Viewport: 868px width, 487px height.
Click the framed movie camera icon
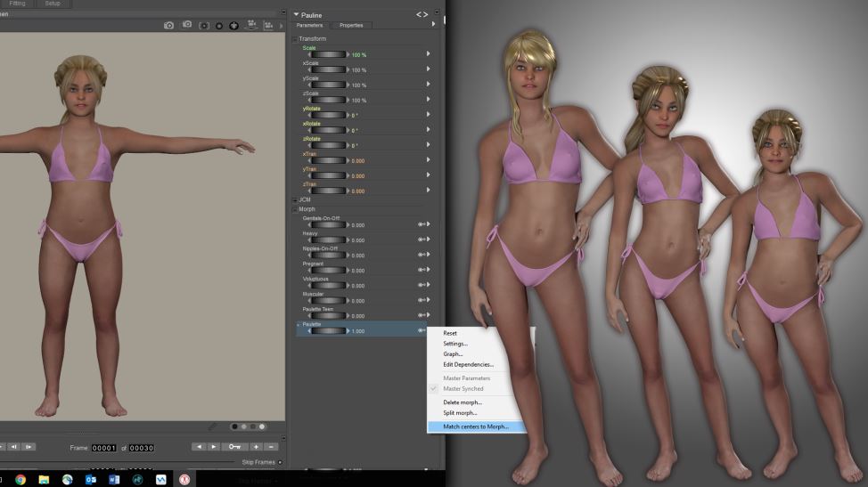268,26
